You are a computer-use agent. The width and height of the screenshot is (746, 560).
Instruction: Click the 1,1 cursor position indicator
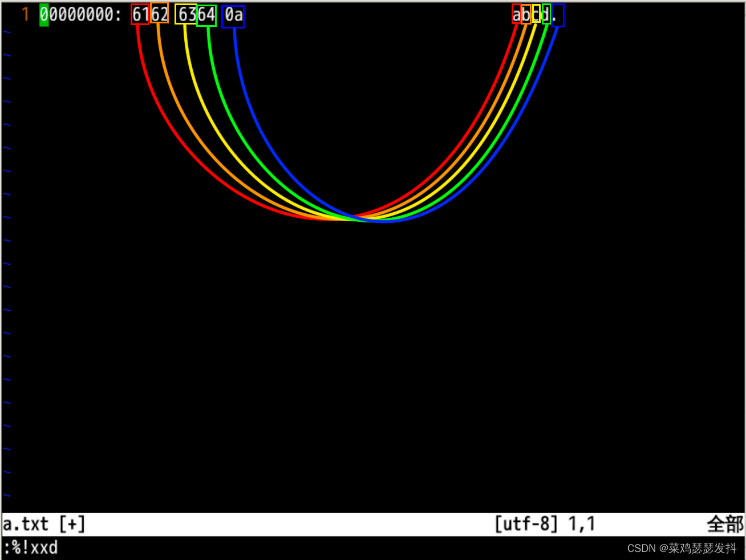point(581,524)
